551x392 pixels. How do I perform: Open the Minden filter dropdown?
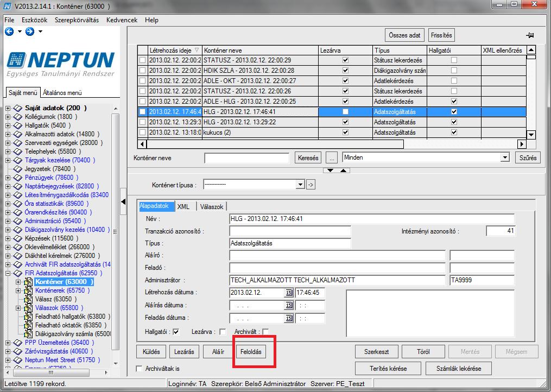(505, 157)
